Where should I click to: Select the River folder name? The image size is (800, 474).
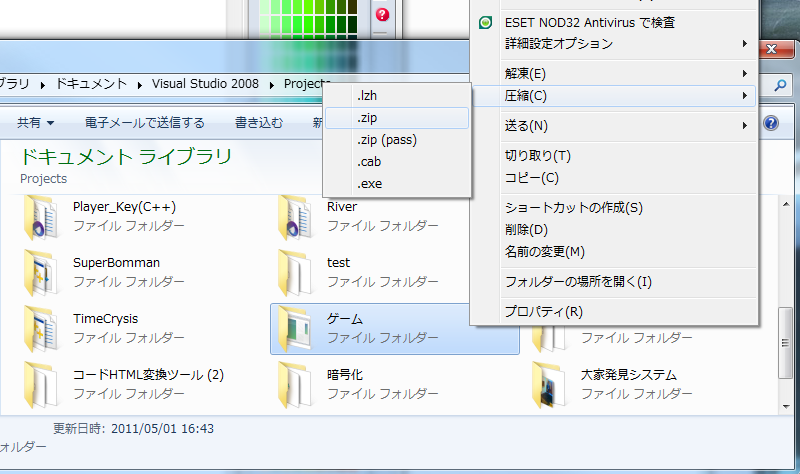coord(342,207)
